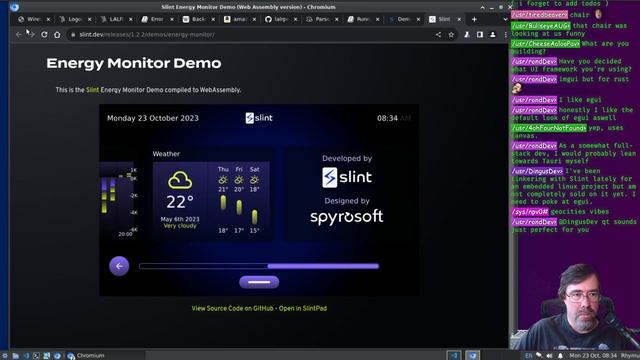Follow the Slint link in description
Viewport: 640px width, 360px height.
tap(92, 90)
